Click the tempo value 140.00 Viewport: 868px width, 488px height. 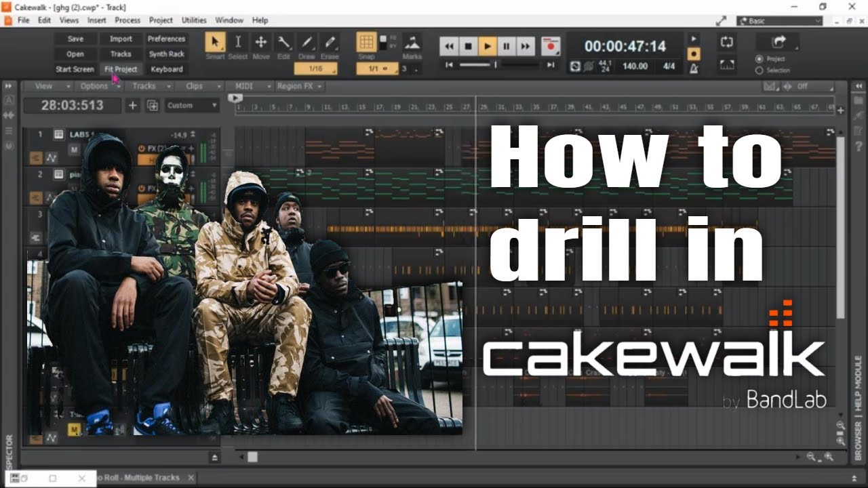click(x=635, y=66)
